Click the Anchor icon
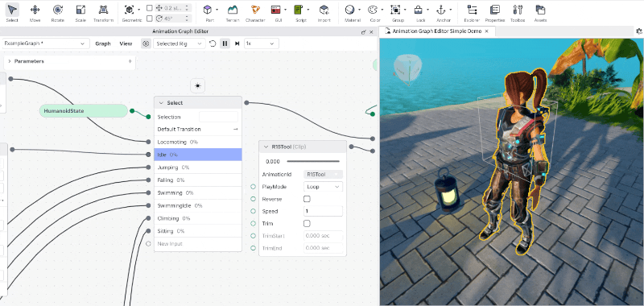Image resolution: width=644 pixels, height=306 pixels. coord(441,10)
